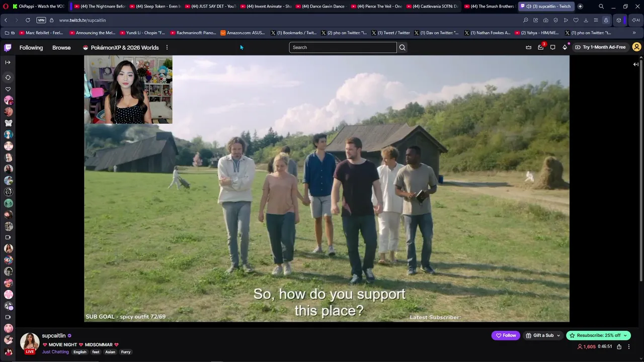Open the Opera snapshot camera tool
The image size is (644, 362).
[545, 20]
